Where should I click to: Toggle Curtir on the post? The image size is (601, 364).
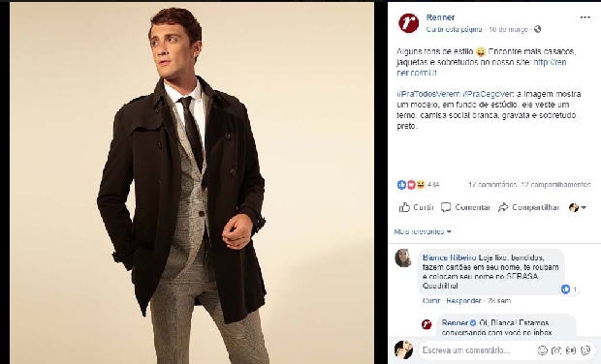click(416, 207)
